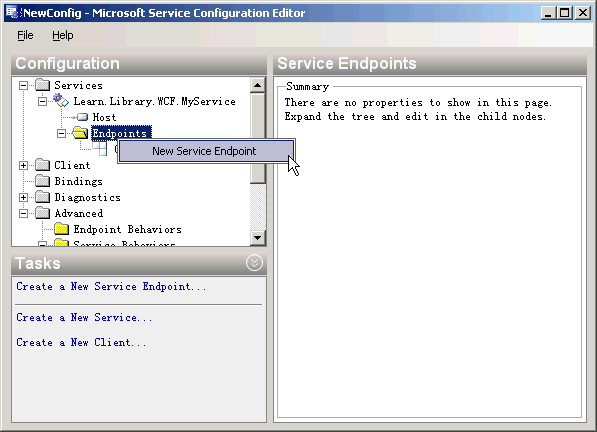
Task: Select the Endpoints tree item
Action: [x=121, y=133]
